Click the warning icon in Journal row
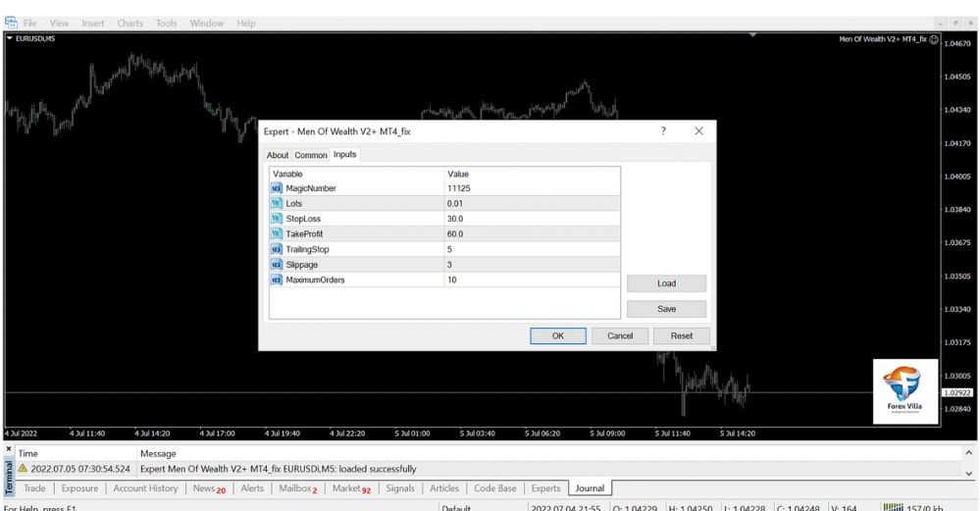Screen dimensions: 980x511 coord(24,469)
